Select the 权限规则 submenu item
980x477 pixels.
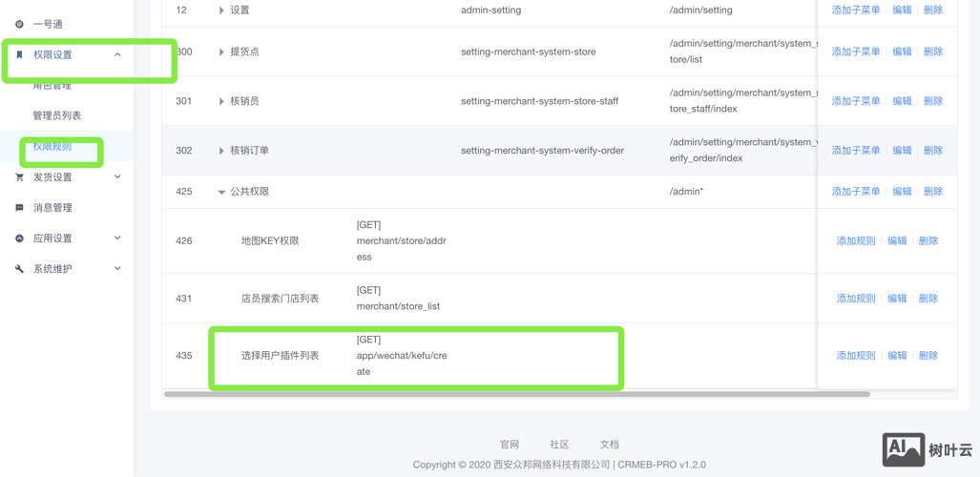(52, 146)
